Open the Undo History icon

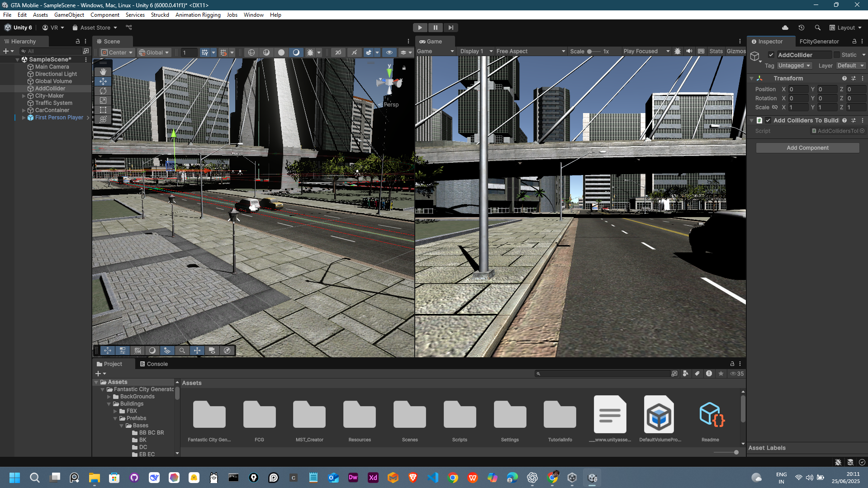802,28
